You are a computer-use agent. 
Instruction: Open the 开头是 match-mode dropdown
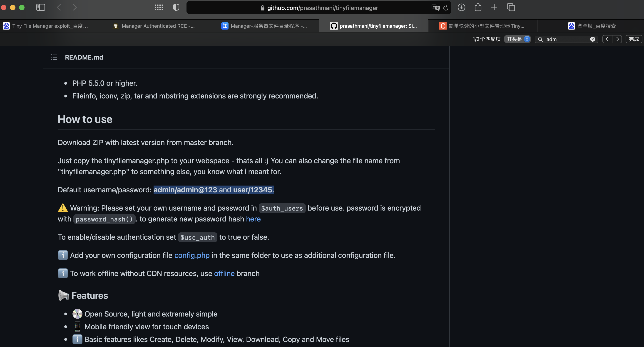coord(517,39)
